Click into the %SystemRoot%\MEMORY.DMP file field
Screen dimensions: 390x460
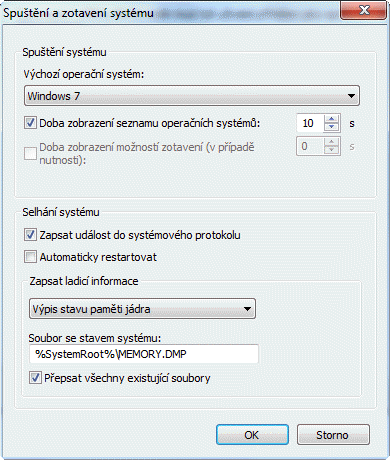pos(144,354)
